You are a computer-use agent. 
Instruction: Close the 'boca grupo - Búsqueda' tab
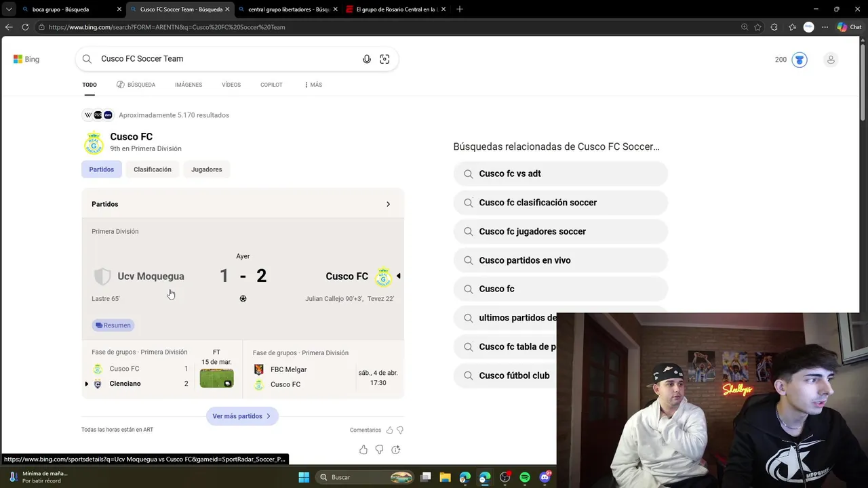(119, 9)
